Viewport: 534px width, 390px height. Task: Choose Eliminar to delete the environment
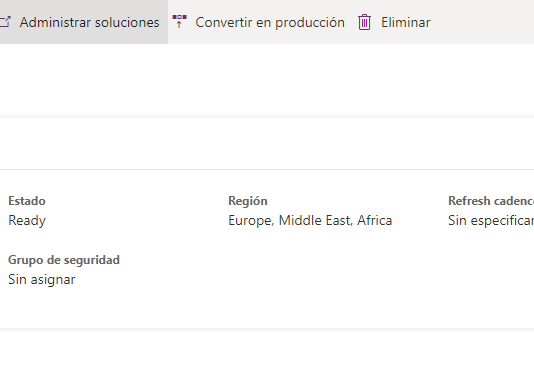tap(405, 22)
